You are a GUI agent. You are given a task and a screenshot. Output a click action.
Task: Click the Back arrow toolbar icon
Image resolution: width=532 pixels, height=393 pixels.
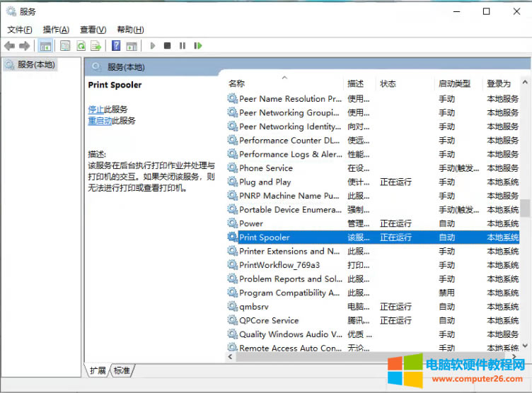click(9, 45)
